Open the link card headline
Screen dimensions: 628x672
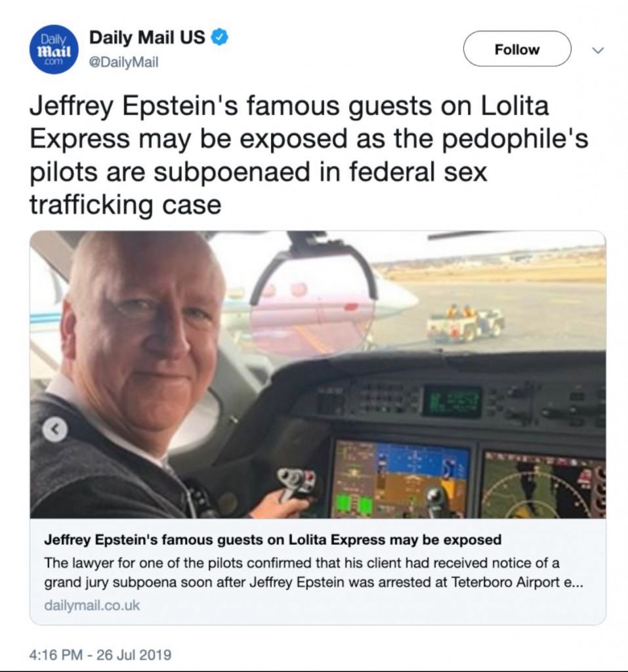[272, 540]
